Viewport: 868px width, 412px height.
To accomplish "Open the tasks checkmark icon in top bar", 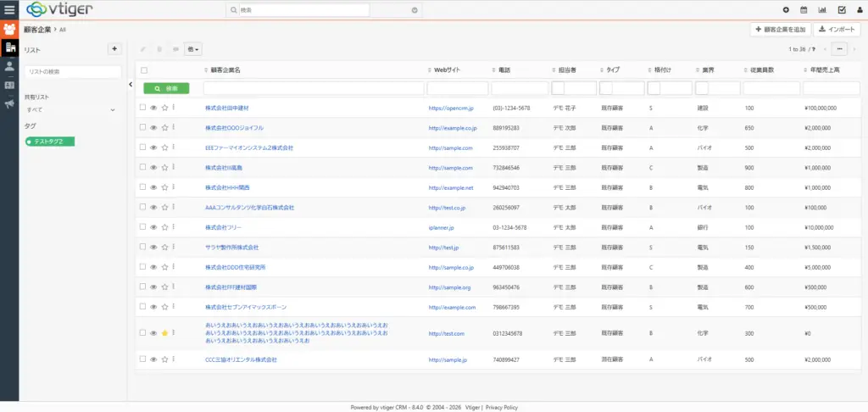I will pos(841,10).
